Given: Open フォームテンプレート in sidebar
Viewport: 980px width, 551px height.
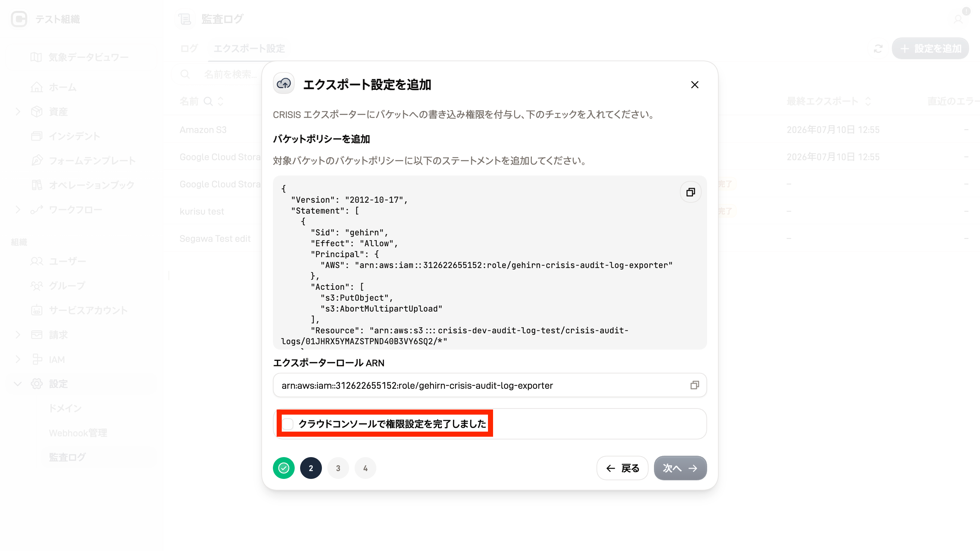Looking at the screenshot, I should [82, 161].
